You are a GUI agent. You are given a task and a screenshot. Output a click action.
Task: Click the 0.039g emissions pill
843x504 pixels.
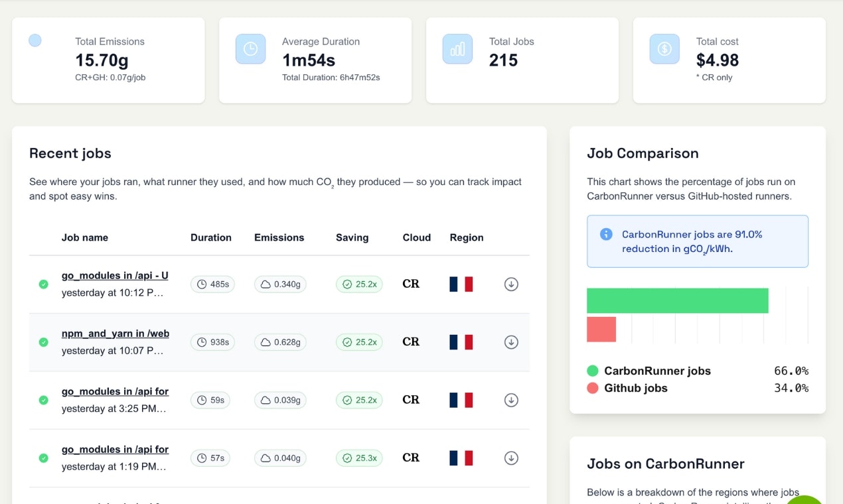[x=280, y=400]
